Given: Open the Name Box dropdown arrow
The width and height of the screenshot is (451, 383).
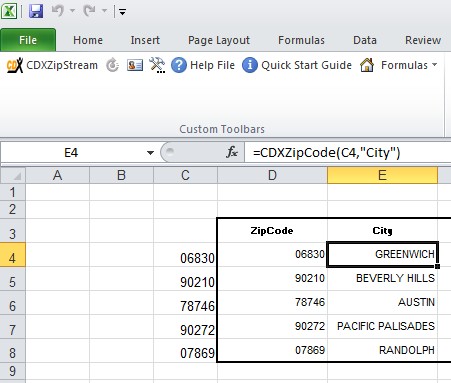Looking at the screenshot, I should point(150,153).
